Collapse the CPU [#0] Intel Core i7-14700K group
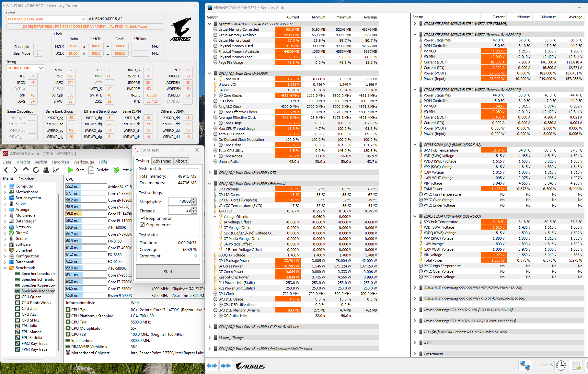Screen dimensions: 588x374 pyautogui.click(x=209, y=74)
